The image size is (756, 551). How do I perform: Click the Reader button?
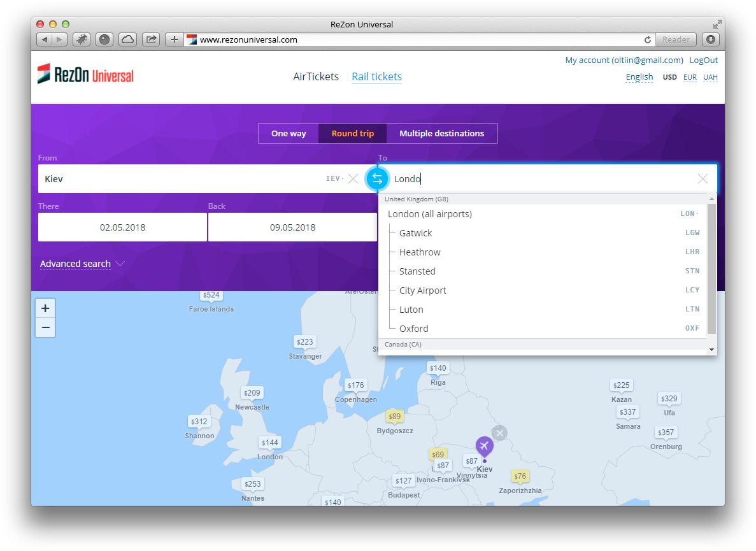676,39
